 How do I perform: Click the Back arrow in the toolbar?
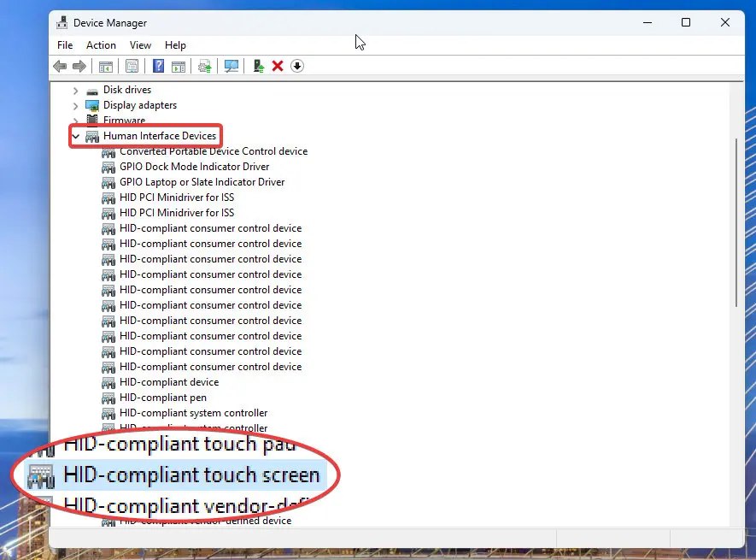pos(59,67)
